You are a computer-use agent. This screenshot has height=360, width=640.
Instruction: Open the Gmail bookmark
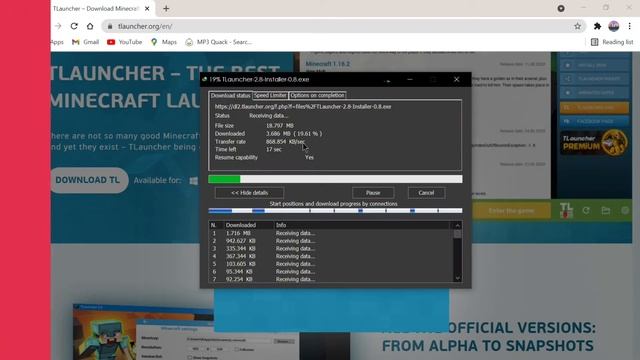(85, 42)
